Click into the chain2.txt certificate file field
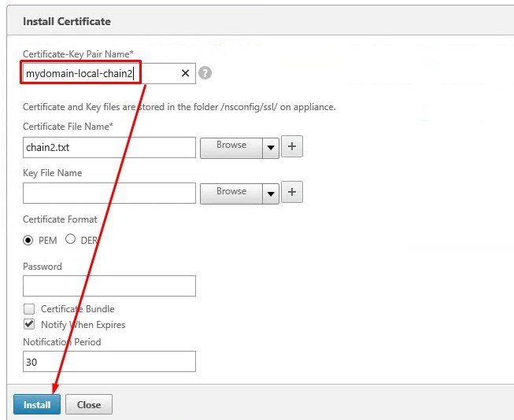The height and width of the screenshot is (420, 514). 109,147
